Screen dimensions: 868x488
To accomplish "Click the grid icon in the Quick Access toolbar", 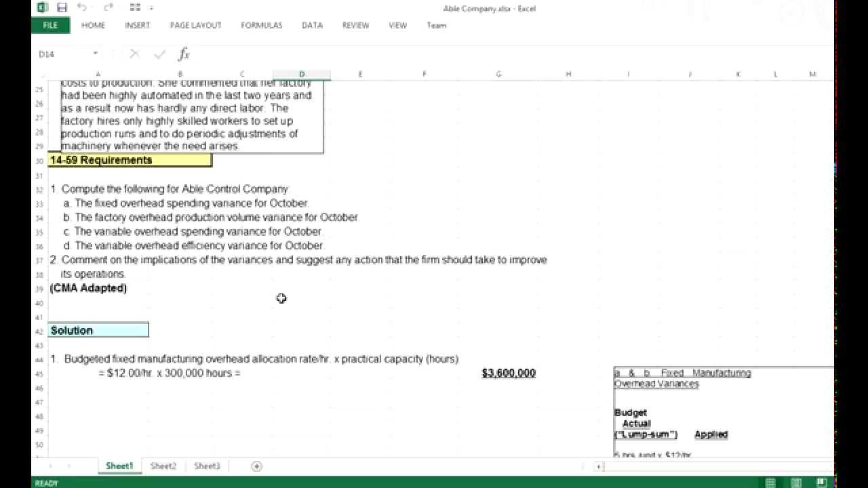I will point(135,7).
